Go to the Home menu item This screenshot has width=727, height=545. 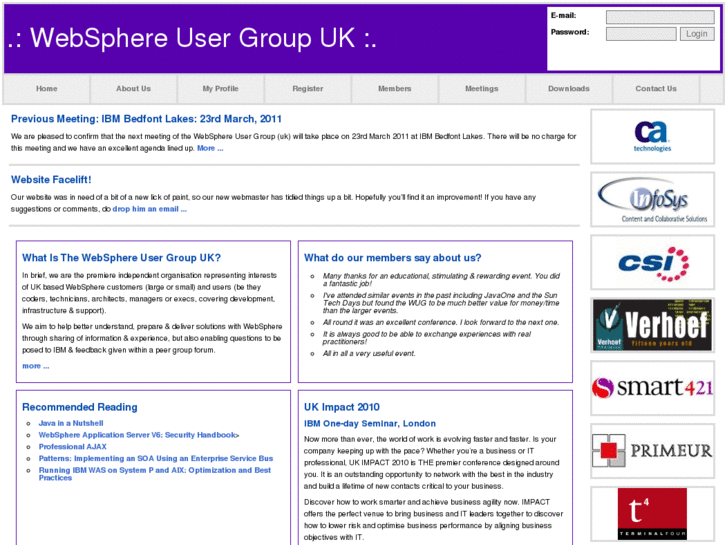(47, 89)
